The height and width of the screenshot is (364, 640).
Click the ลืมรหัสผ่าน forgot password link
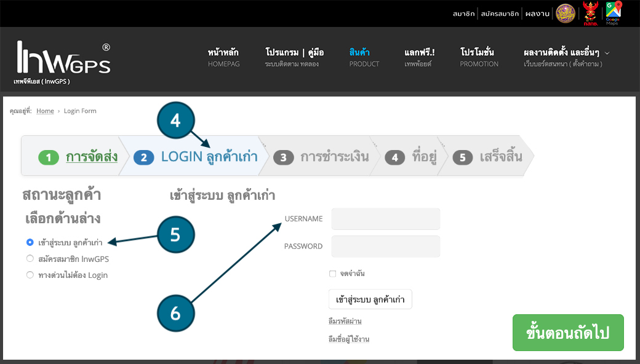tap(345, 321)
